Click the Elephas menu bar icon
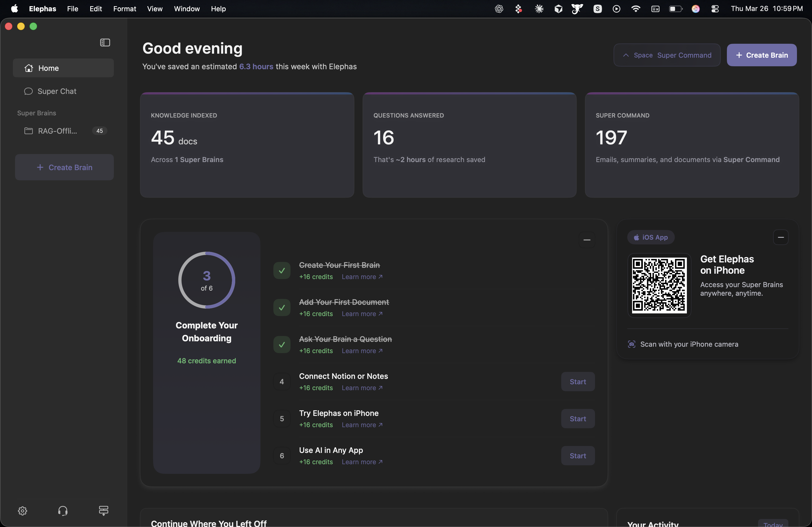Viewport: 812px width, 527px height. [577, 9]
